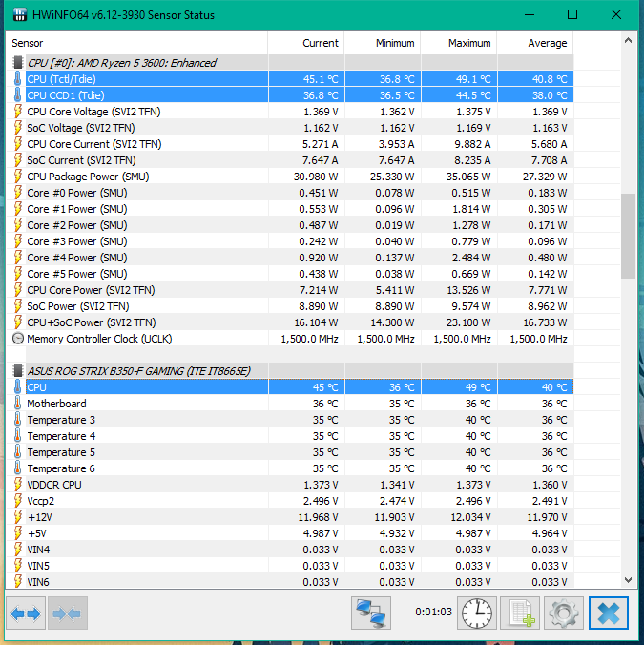Click the Maximum column header
The width and height of the screenshot is (644, 645).
tap(459, 43)
